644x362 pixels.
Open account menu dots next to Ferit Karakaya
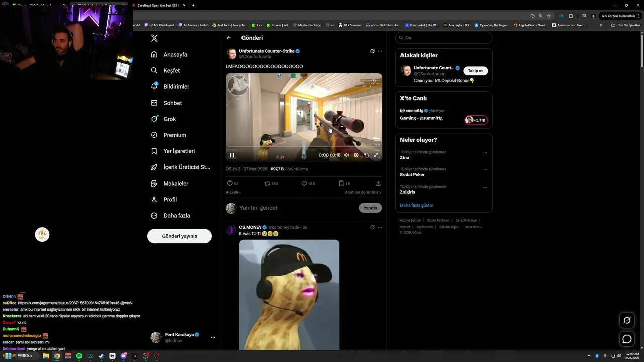click(x=213, y=337)
